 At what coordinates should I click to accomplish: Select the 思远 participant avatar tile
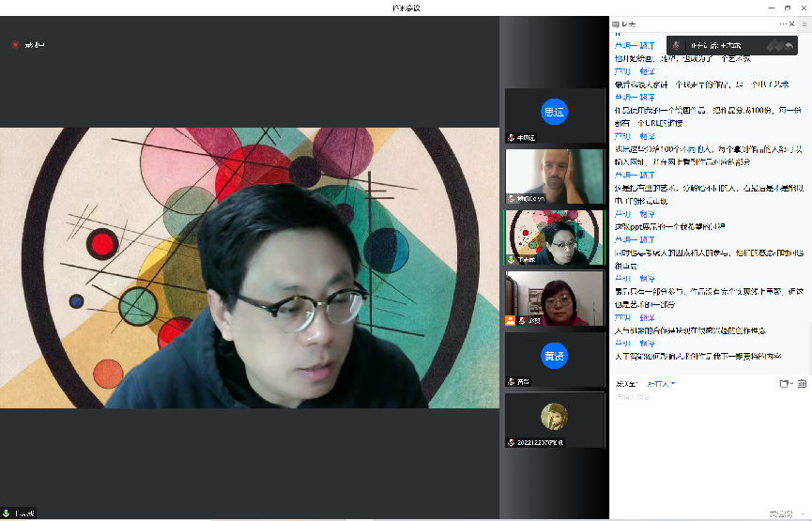(554, 114)
